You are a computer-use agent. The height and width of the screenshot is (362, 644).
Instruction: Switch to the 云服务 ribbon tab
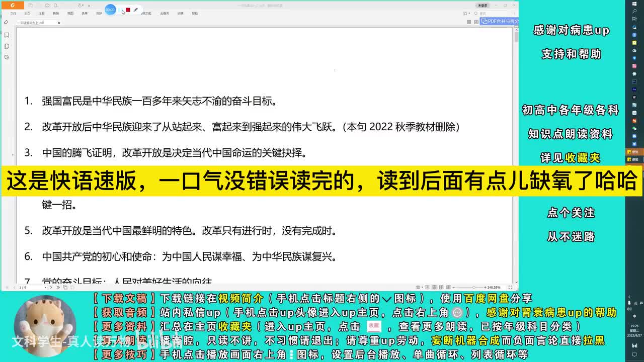coord(165,14)
